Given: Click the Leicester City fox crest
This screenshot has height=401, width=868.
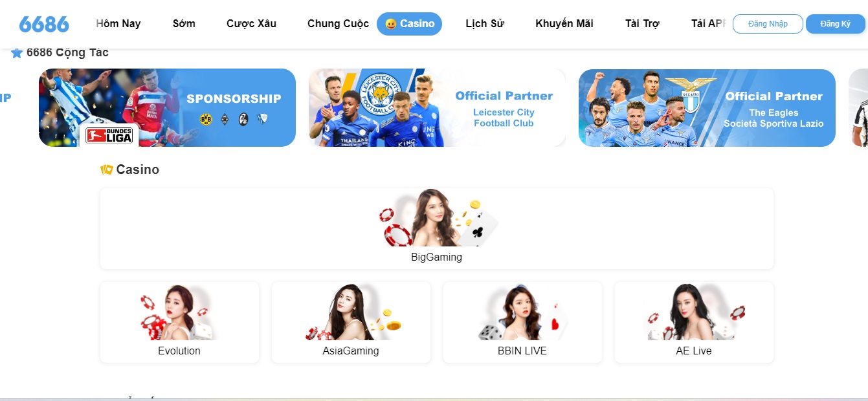Looking at the screenshot, I should tap(381, 95).
